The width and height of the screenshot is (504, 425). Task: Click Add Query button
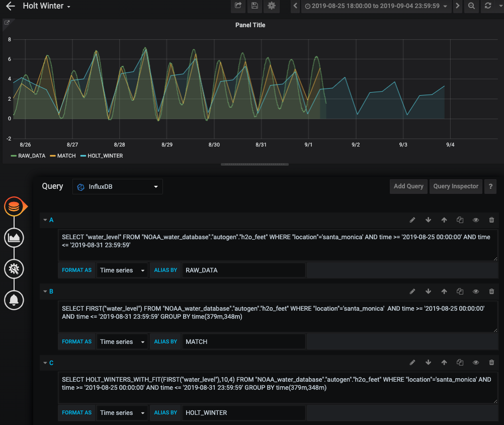[x=408, y=186]
